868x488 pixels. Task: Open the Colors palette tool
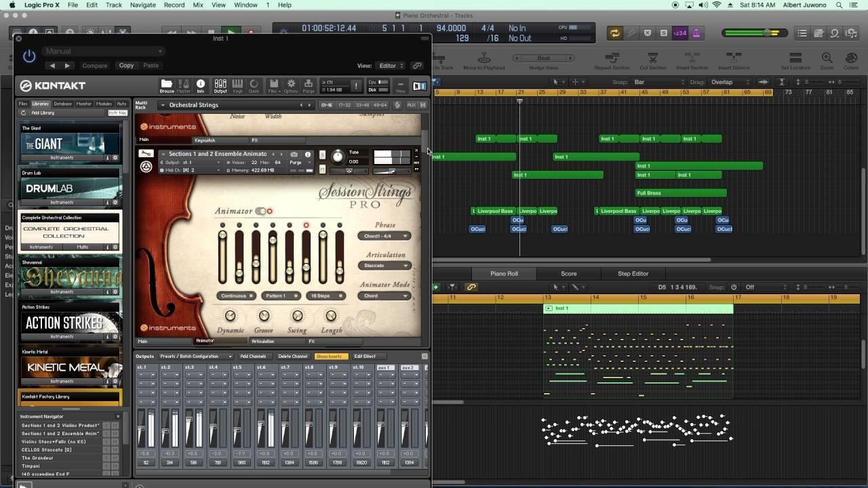point(850,60)
